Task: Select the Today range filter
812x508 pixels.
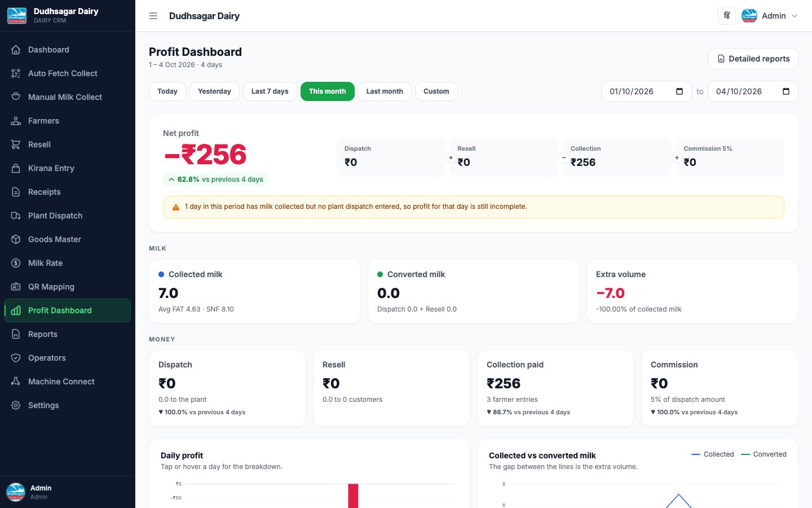Action: (167, 91)
